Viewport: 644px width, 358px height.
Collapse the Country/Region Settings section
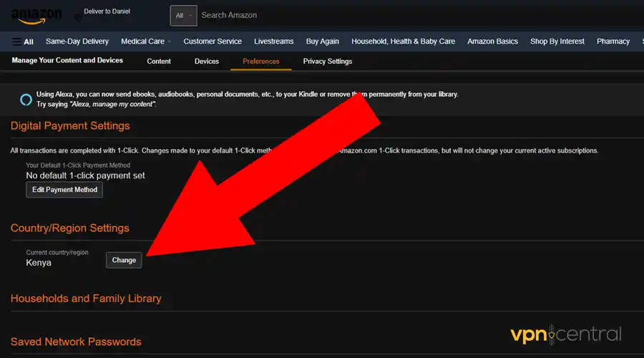click(x=70, y=228)
